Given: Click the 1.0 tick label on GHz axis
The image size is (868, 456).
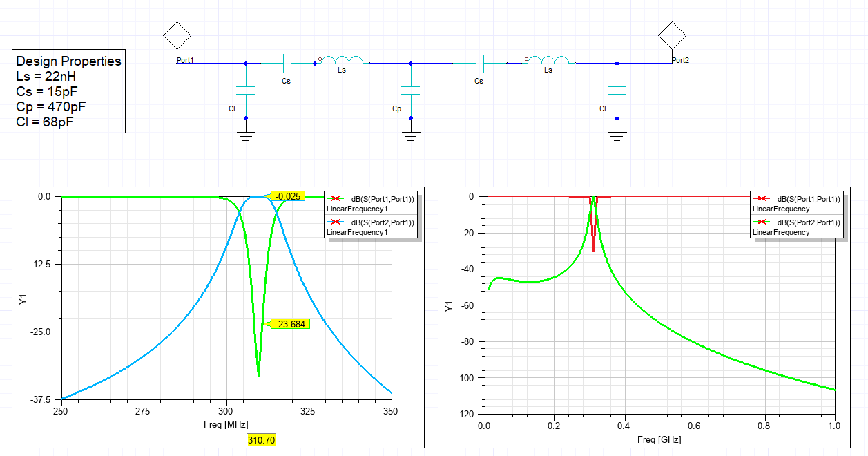Looking at the screenshot, I should point(834,426).
